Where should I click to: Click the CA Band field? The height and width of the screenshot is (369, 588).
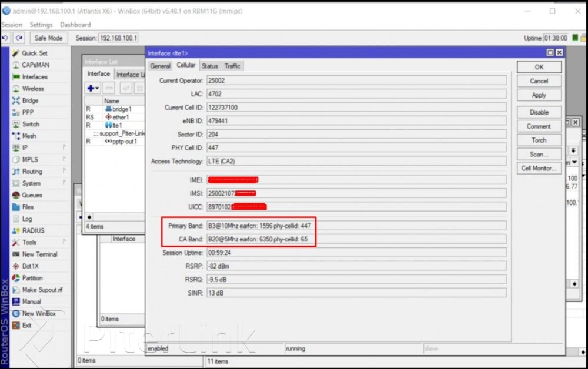(356, 239)
